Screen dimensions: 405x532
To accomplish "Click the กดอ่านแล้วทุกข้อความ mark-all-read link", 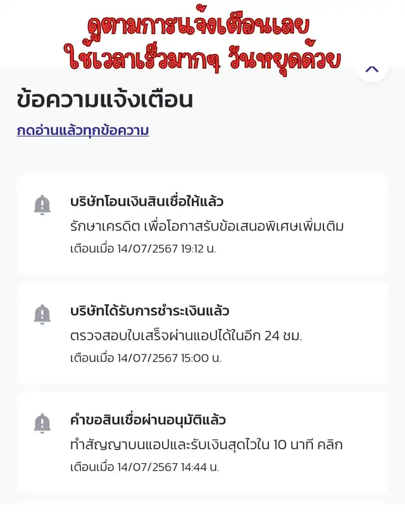I will (83, 131).
